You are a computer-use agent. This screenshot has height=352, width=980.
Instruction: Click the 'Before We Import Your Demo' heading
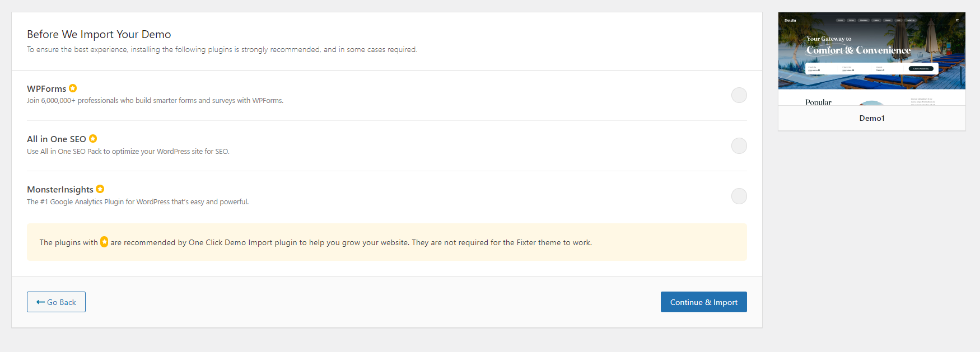[x=99, y=34]
